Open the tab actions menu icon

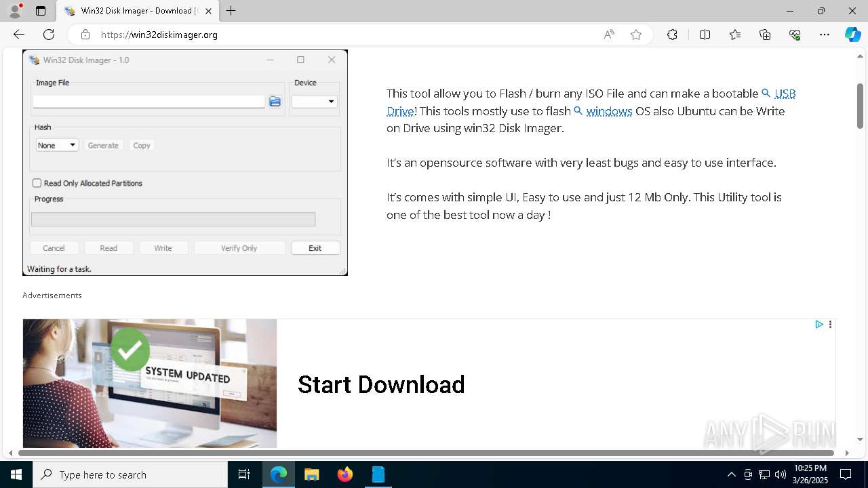tap(41, 11)
